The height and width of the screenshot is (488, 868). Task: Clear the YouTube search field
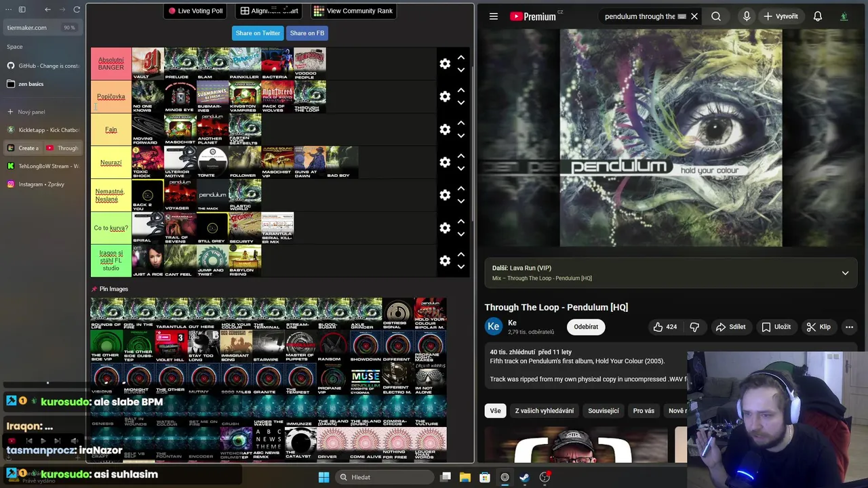694,16
